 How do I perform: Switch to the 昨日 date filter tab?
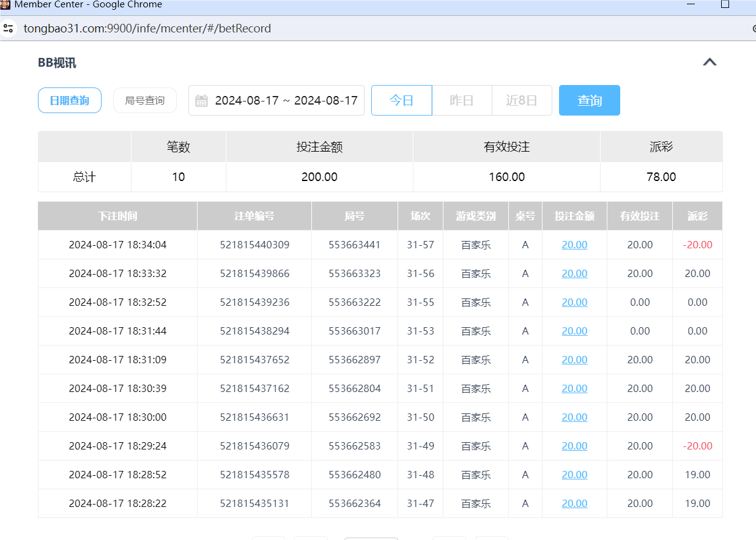tap(462, 100)
